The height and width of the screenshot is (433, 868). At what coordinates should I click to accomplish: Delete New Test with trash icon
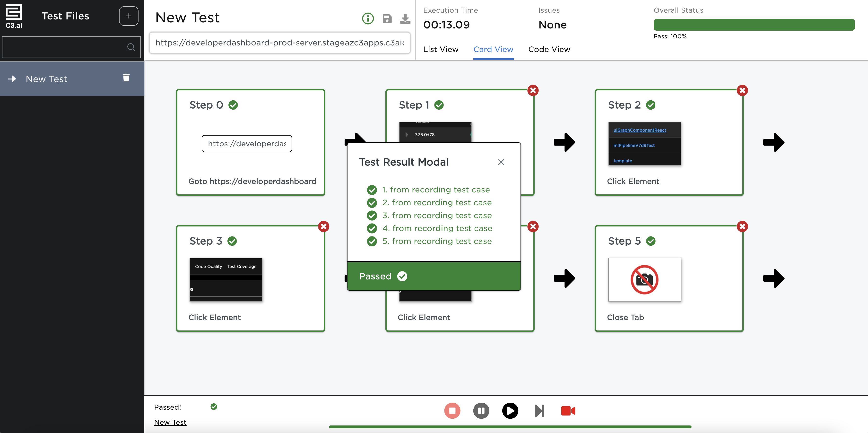tap(126, 78)
